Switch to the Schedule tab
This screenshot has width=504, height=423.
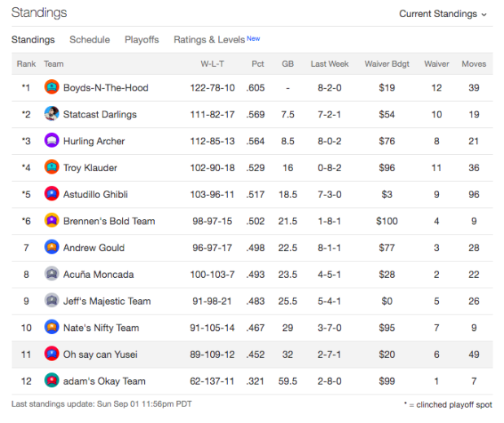pos(90,40)
